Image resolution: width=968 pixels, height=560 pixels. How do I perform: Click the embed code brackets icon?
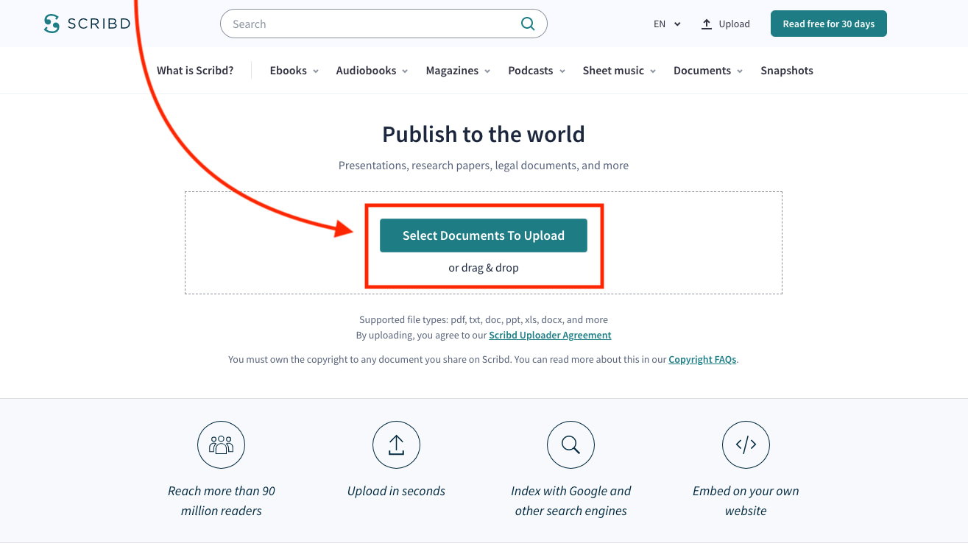pos(746,444)
